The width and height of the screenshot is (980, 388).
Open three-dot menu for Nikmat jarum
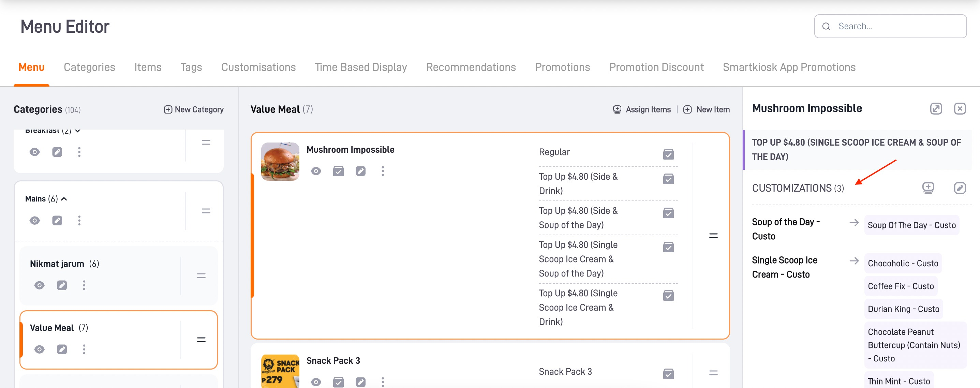click(84, 285)
